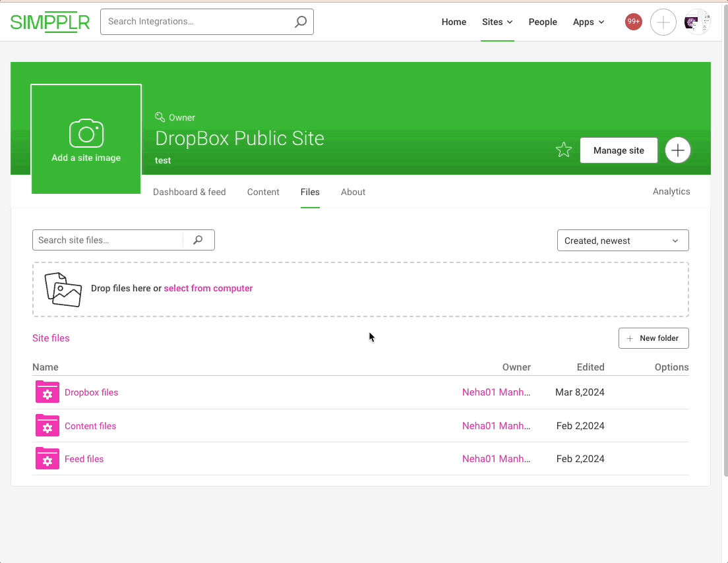Click the search magnifier in Search Integrations
The width and height of the screenshot is (728, 563).
click(301, 21)
